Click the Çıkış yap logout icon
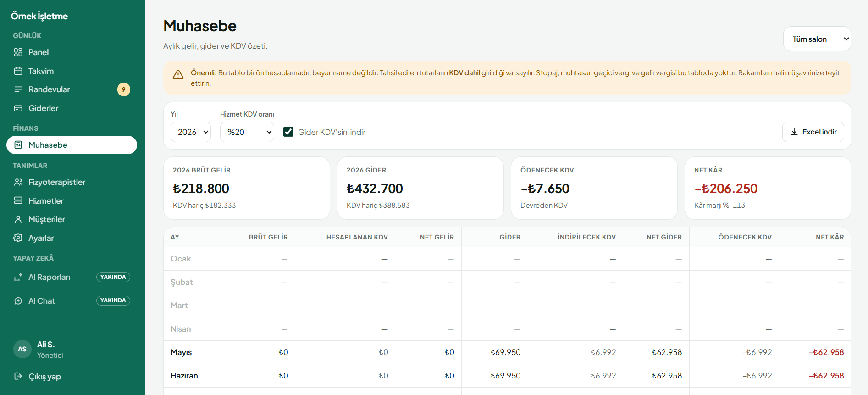Screen dimensions: 868x395 tap(18, 377)
